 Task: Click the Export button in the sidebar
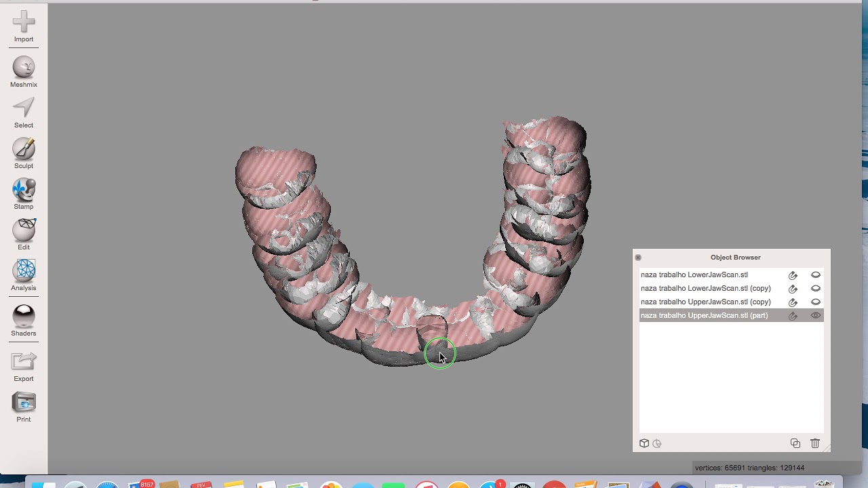tap(24, 367)
